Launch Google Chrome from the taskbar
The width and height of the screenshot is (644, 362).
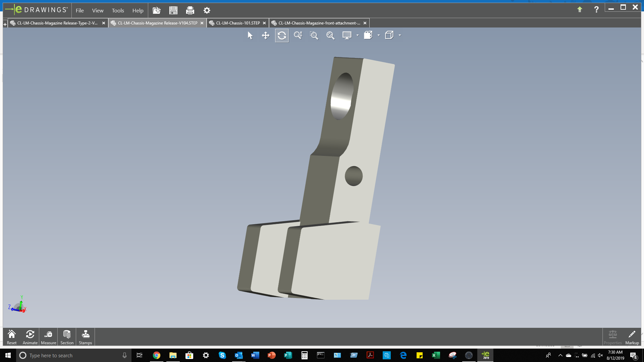tap(156, 355)
